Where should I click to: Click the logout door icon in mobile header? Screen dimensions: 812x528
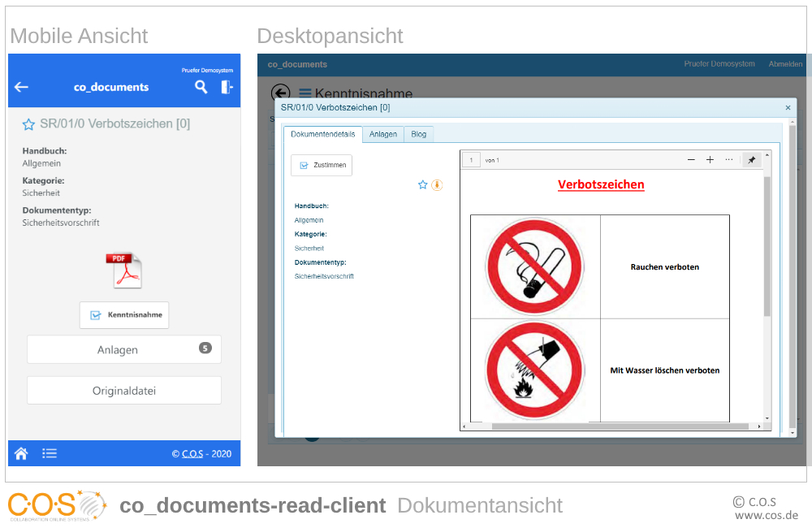coord(227,87)
